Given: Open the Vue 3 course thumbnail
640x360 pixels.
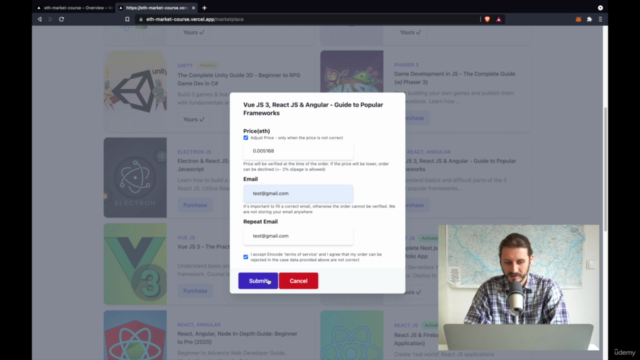Looking at the screenshot, I should coord(135,264).
